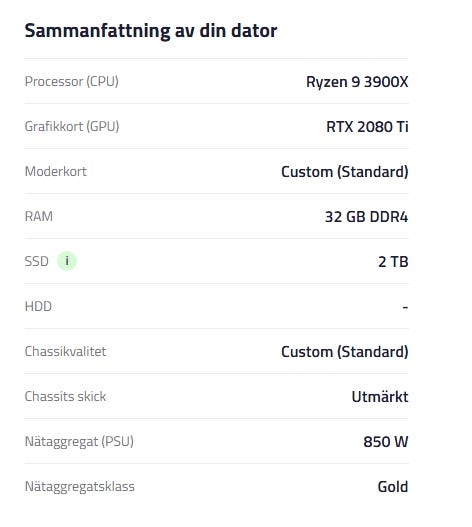
Task: Select the RAM row label
Action: (39, 216)
